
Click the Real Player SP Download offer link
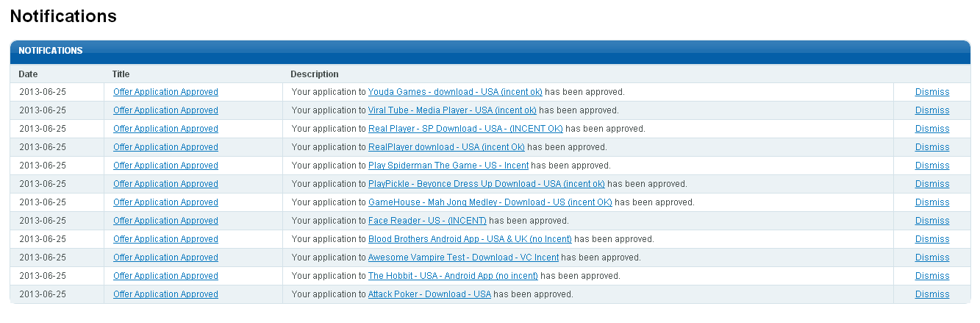[x=465, y=129]
